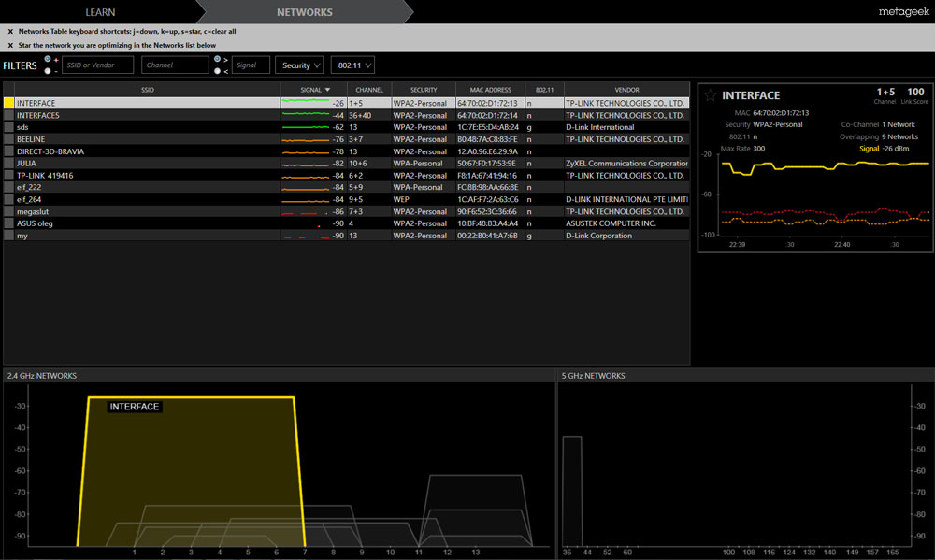Click the yellow color square for INTERFACE
The width and height of the screenshot is (935, 560).
[x=9, y=103]
